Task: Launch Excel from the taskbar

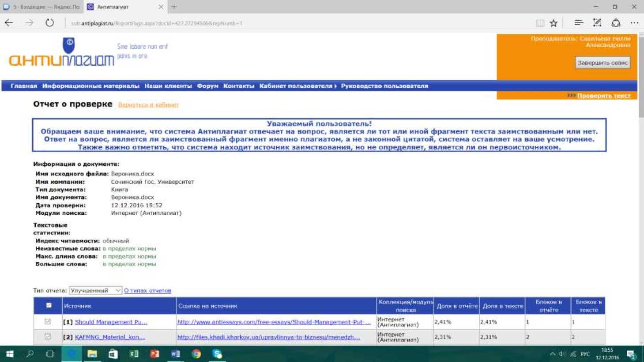Action: coord(134,354)
